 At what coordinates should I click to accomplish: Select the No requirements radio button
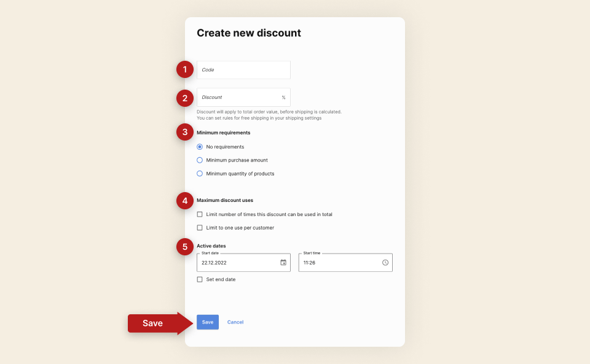pyautogui.click(x=200, y=147)
